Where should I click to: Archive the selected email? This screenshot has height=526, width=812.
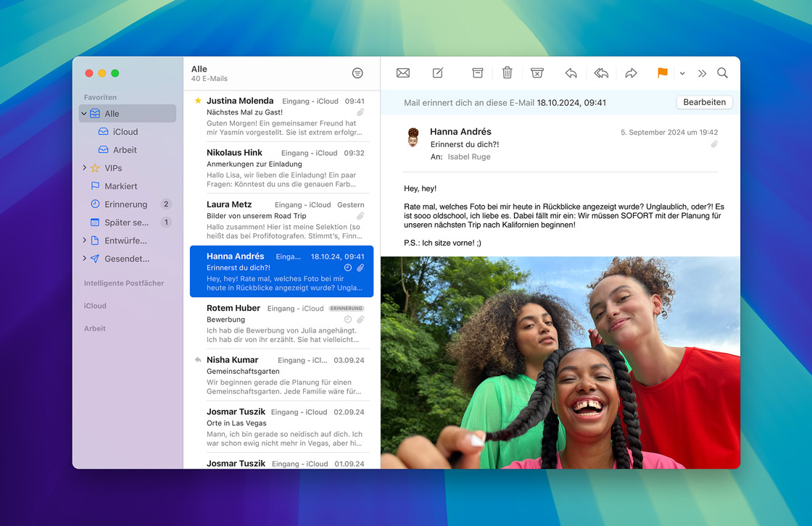tap(477, 73)
